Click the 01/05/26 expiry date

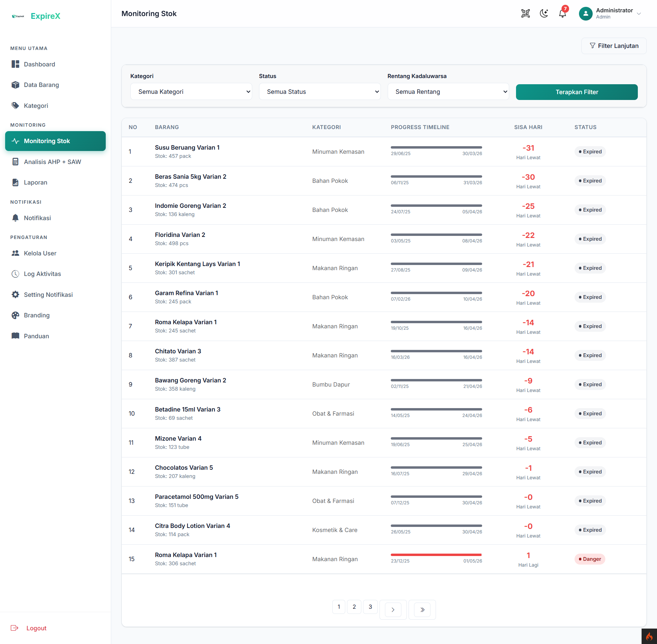[473, 561]
